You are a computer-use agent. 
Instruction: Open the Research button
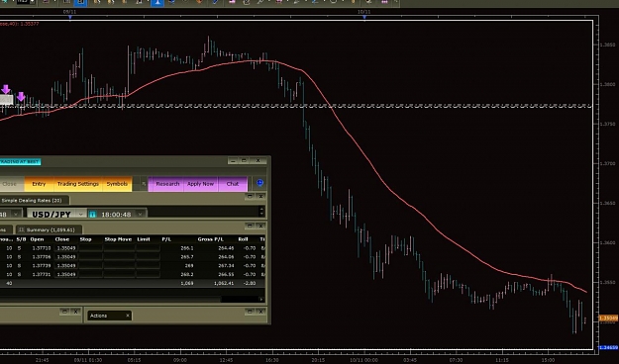click(167, 184)
